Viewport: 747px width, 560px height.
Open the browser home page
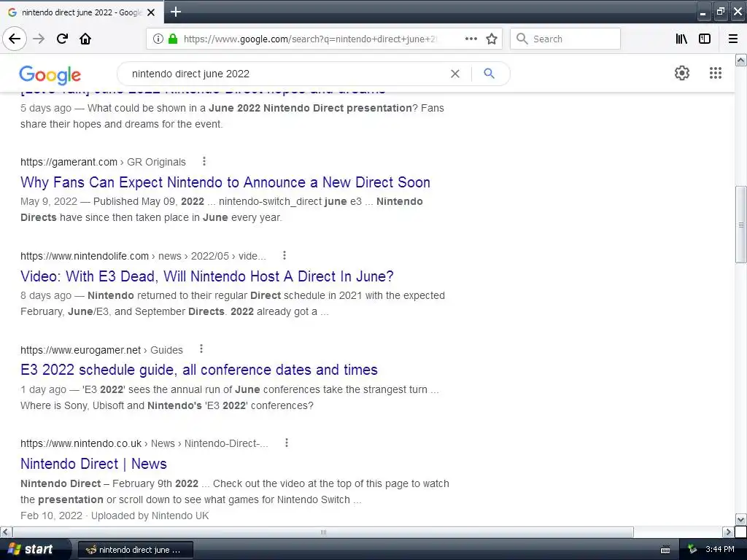pos(85,39)
